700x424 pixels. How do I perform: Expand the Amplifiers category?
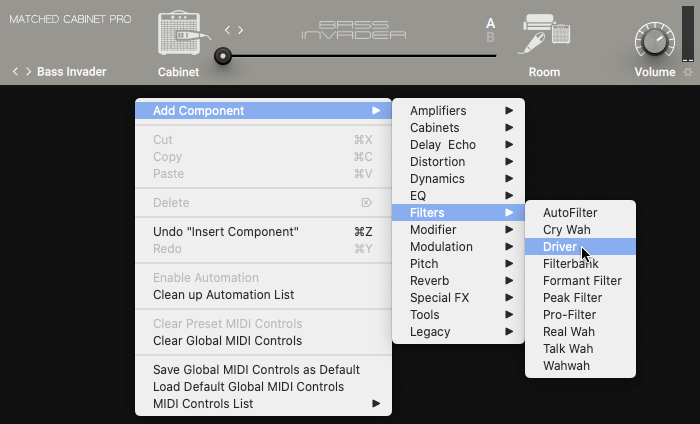tap(458, 111)
